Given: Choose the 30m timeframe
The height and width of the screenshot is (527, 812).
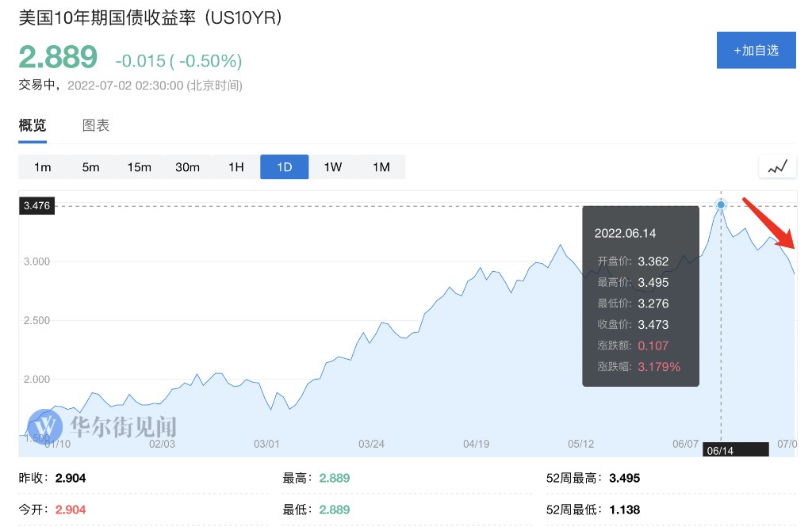Looking at the screenshot, I should coord(188,167).
